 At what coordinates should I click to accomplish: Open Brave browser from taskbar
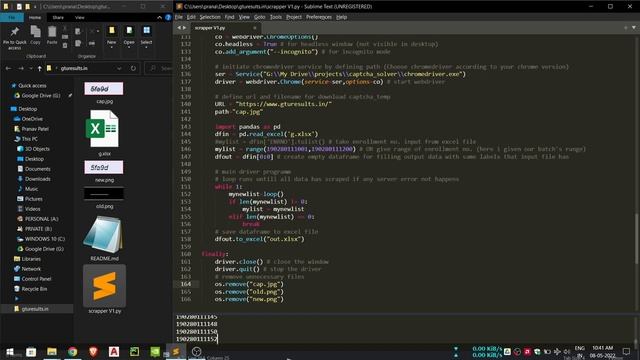[93, 352]
